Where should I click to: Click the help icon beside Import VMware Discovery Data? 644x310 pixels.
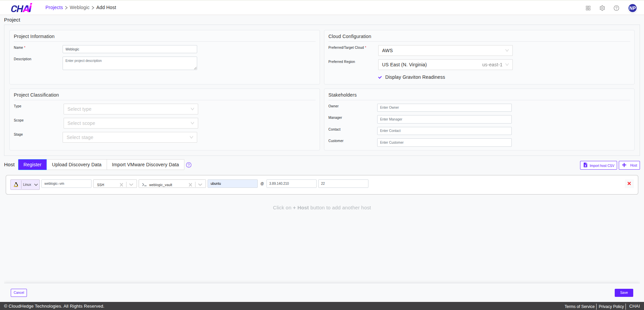coord(189,165)
